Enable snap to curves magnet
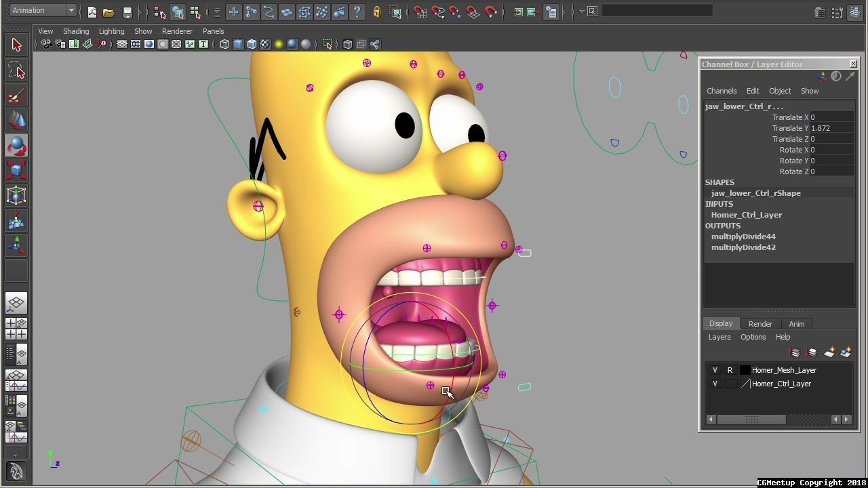Screen dimensions: 868x488 pyautogui.click(x=438, y=12)
